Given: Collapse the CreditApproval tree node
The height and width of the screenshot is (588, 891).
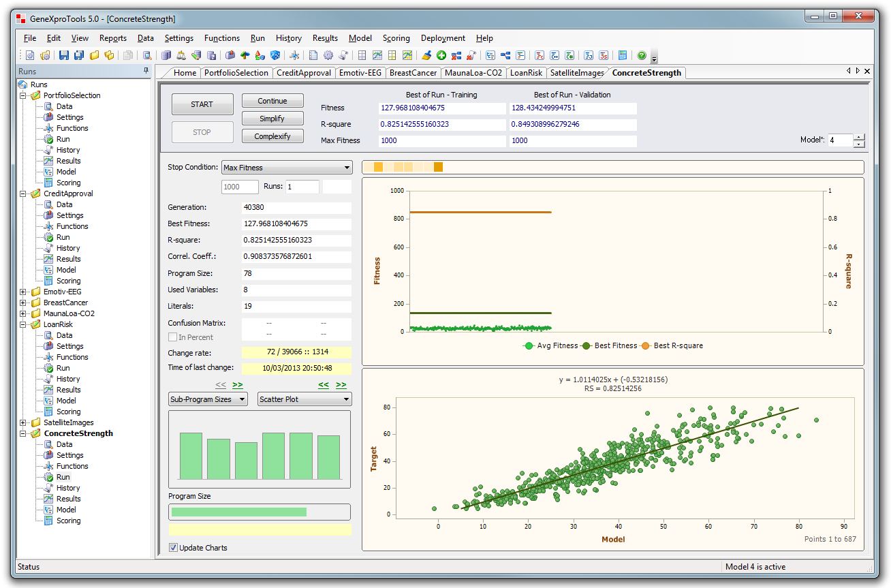Looking at the screenshot, I should pyautogui.click(x=24, y=194).
